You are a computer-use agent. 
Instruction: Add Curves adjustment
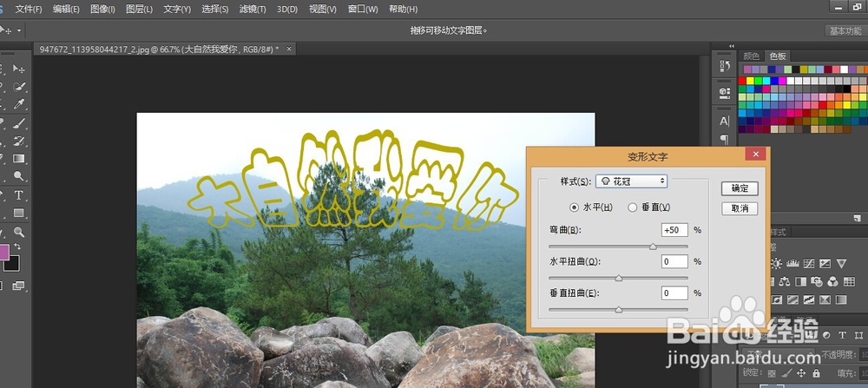click(809, 264)
